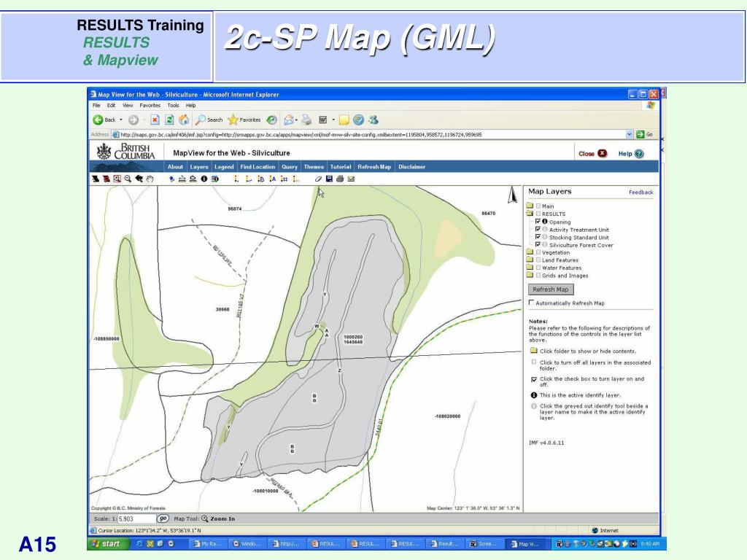Click the browser Back button
The width and height of the screenshot is (747, 560).
click(104, 120)
